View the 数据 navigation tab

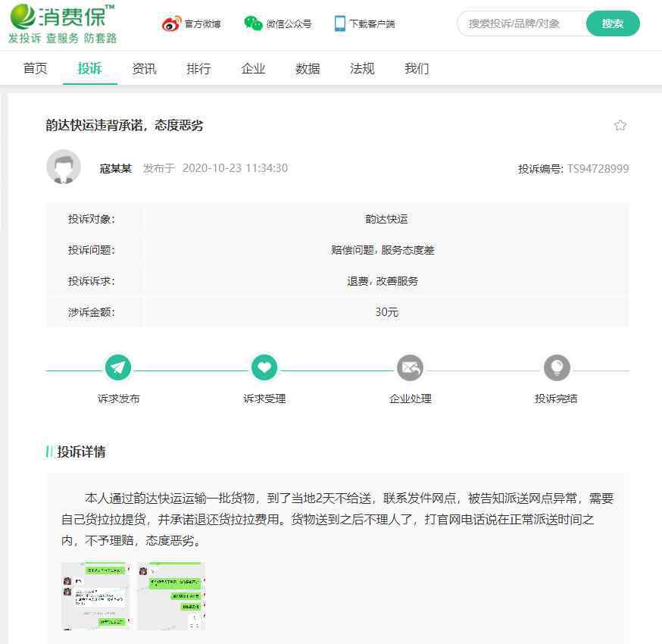coord(308,68)
